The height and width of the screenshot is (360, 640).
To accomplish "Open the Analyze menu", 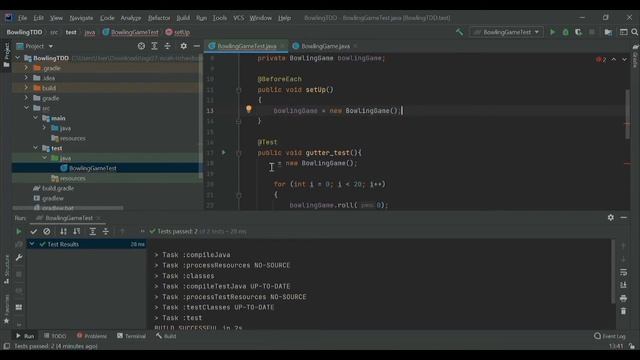I will 131,18.
